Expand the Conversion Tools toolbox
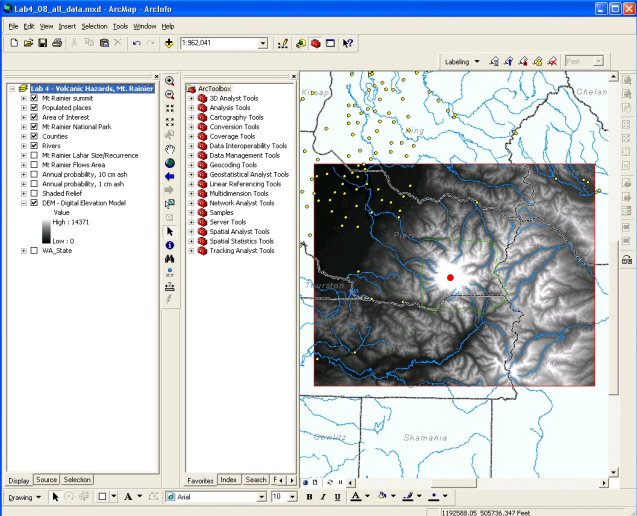637x516 pixels. (191, 127)
